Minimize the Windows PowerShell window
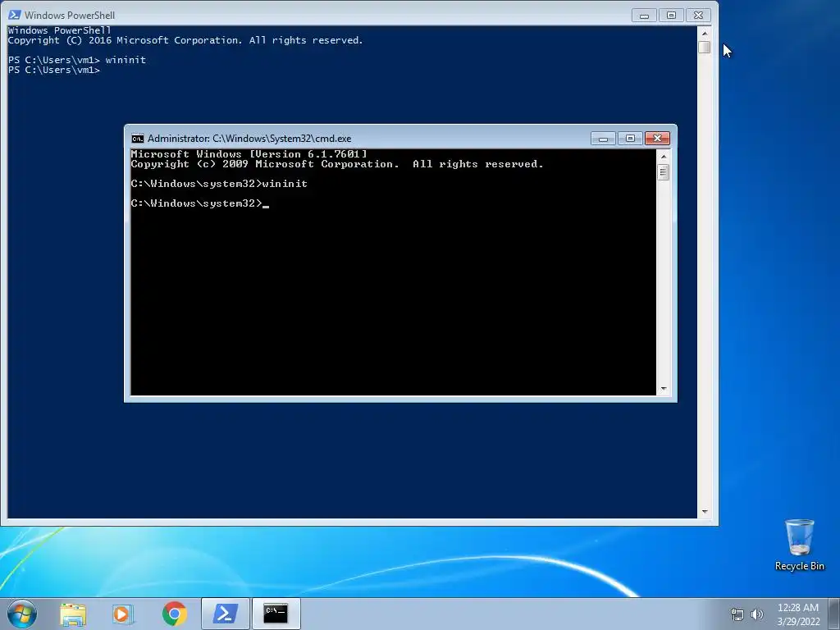This screenshot has height=630, width=840. point(644,16)
